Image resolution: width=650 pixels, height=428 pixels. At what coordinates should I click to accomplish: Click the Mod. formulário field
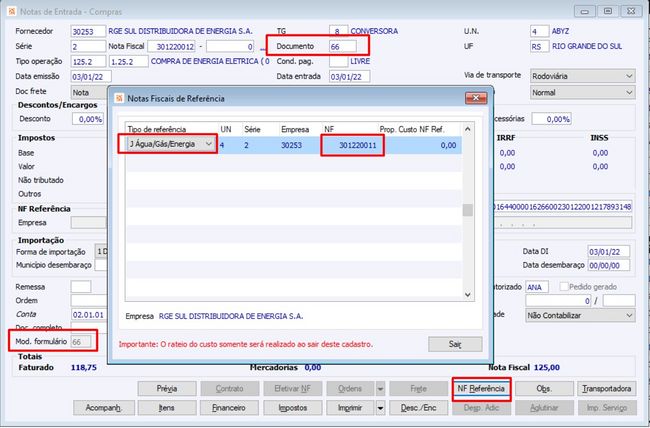[81, 342]
